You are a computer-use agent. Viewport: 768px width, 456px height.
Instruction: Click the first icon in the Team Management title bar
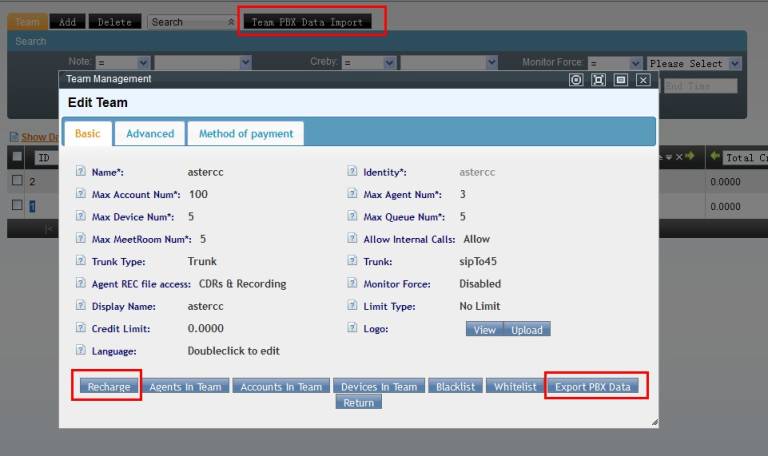point(576,80)
